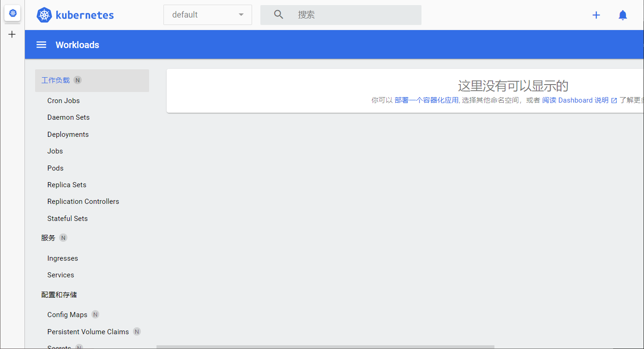This screenshot has height=349, width=644.
Task: Click the search magnifier icon
Action: coord(278,15)
